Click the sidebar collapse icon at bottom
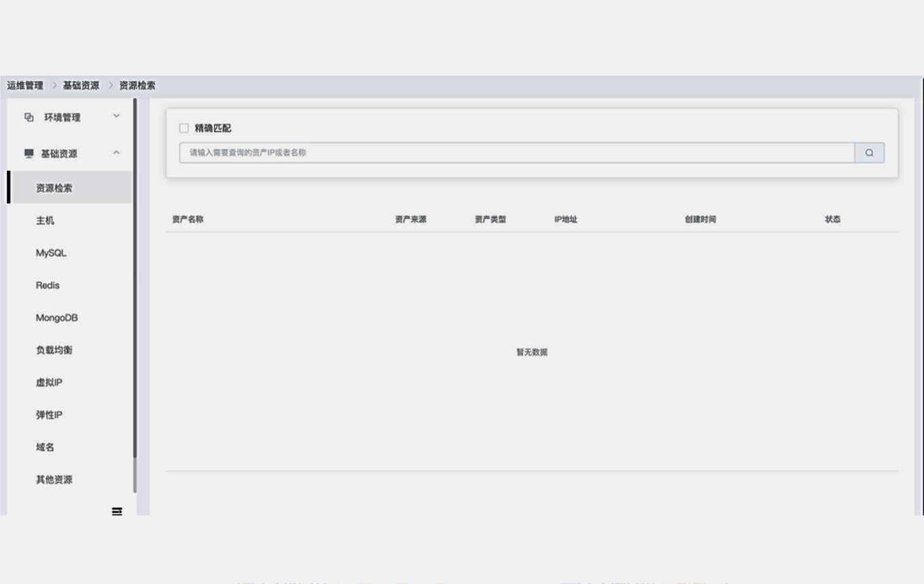Image resolution: width=924 pixels, height=584 pixels. point(117,511)
